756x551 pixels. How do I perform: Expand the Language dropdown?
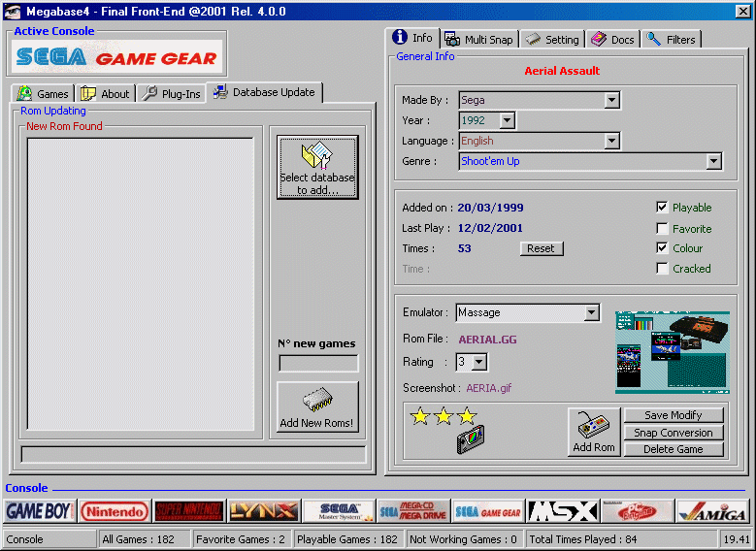pyautogui.click(x=611, y=141)
